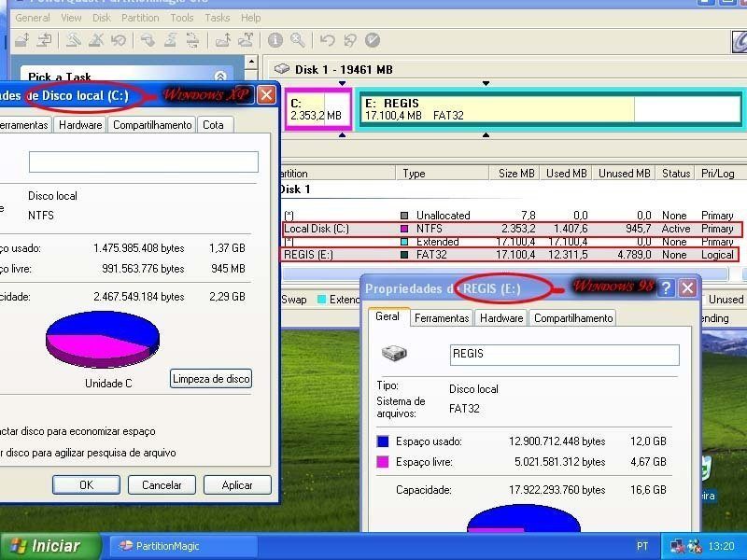Select the C: partition block in disk map
Screen dimensions: 747x560
[318, 109]
